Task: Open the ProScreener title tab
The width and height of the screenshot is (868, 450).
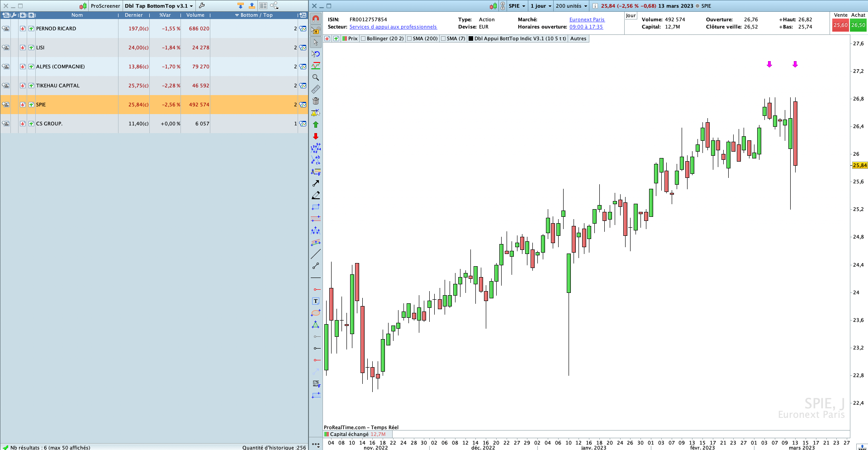Action: click(x=105, y=6)
